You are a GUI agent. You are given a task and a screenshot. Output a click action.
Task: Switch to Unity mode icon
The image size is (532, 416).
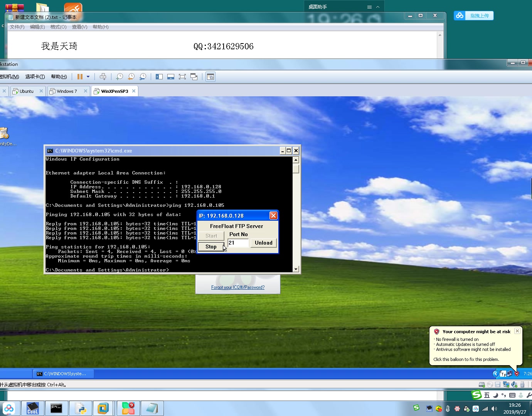(x=194, y=77)
